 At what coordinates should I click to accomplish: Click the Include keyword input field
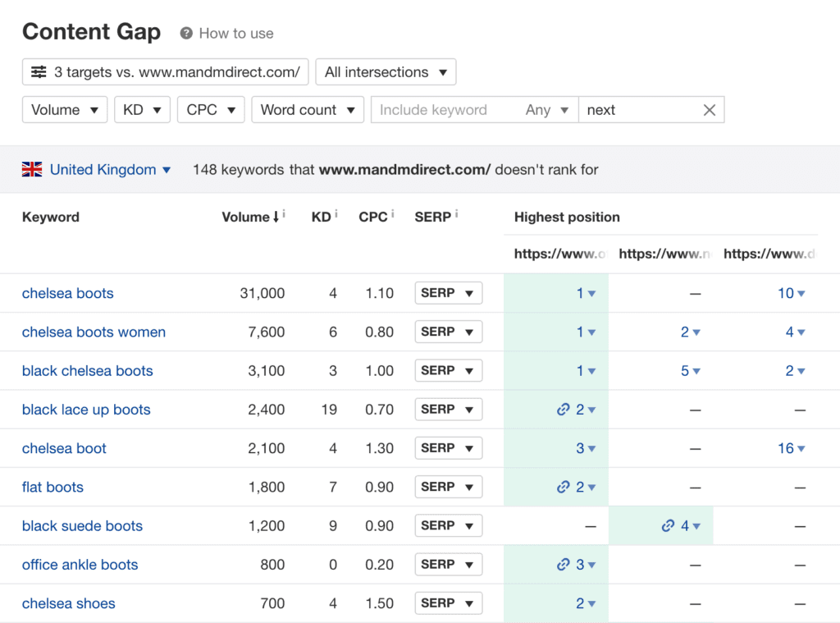(x=445, y=110)
